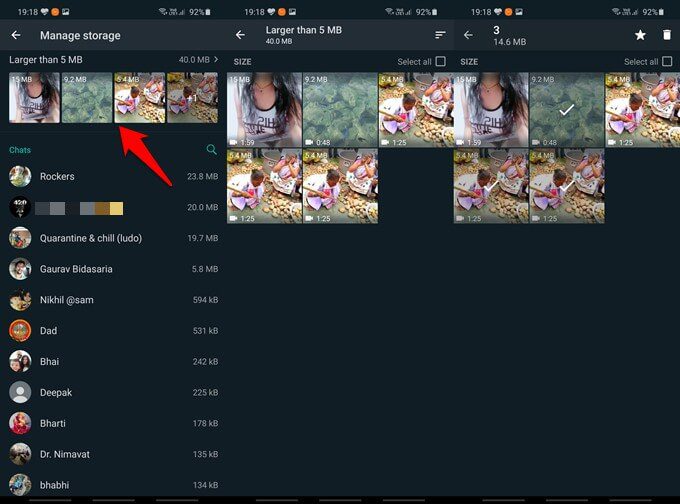Open Rockers chat storage 23.8 MB

[113, 176]
